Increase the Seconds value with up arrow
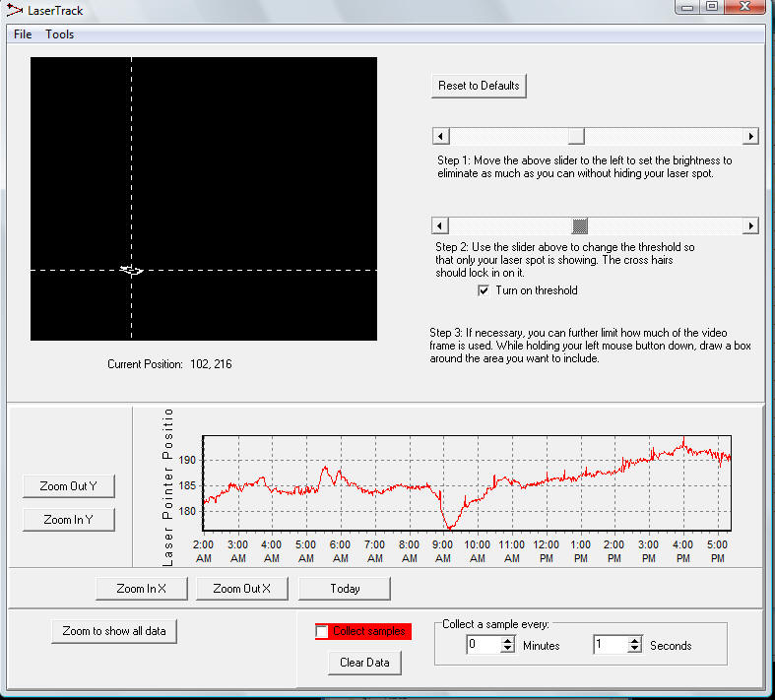Screen dimensions: 775x700 [635, 640]
